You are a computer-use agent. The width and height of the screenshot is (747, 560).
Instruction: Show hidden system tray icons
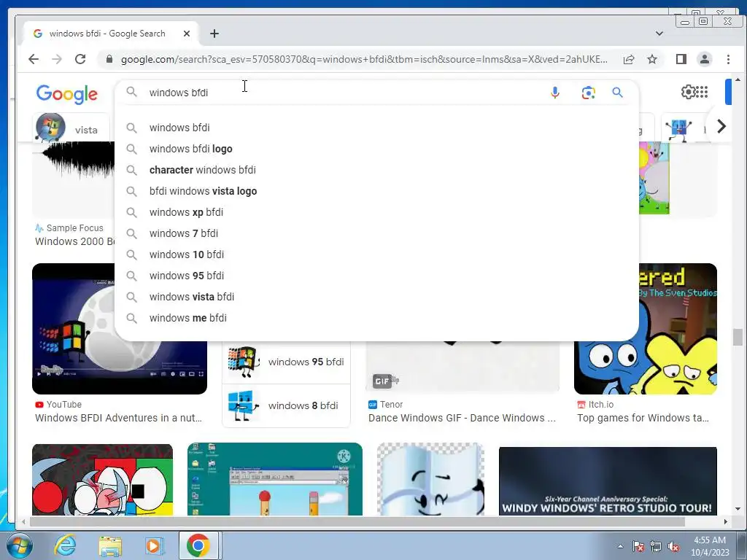[x=620, y=546]
